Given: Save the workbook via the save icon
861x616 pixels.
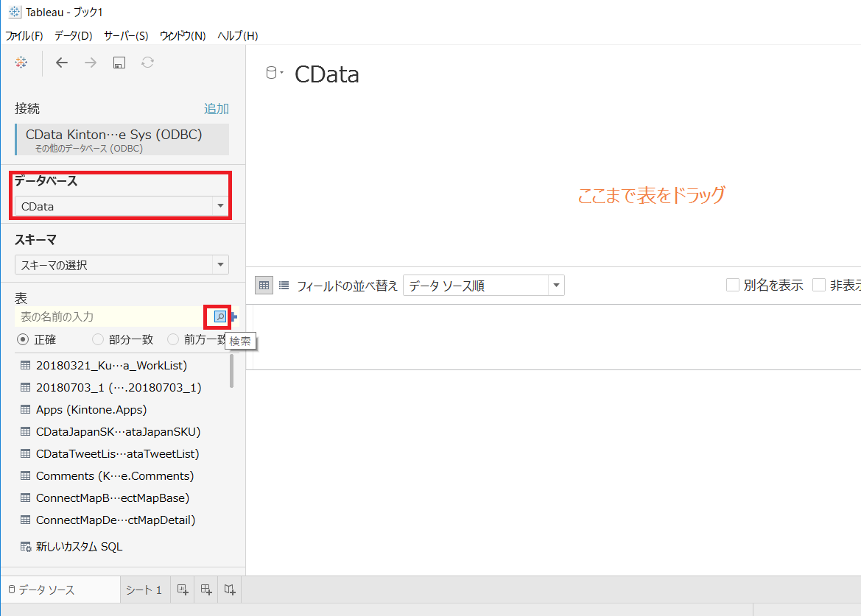Looking at the screenshot, I should pyautogui.click(x=118, y=63).
